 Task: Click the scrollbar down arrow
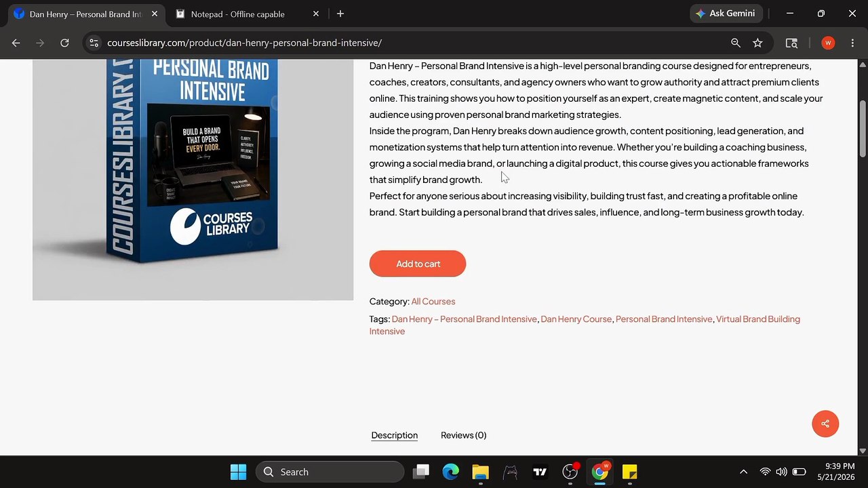pos(863,451)
